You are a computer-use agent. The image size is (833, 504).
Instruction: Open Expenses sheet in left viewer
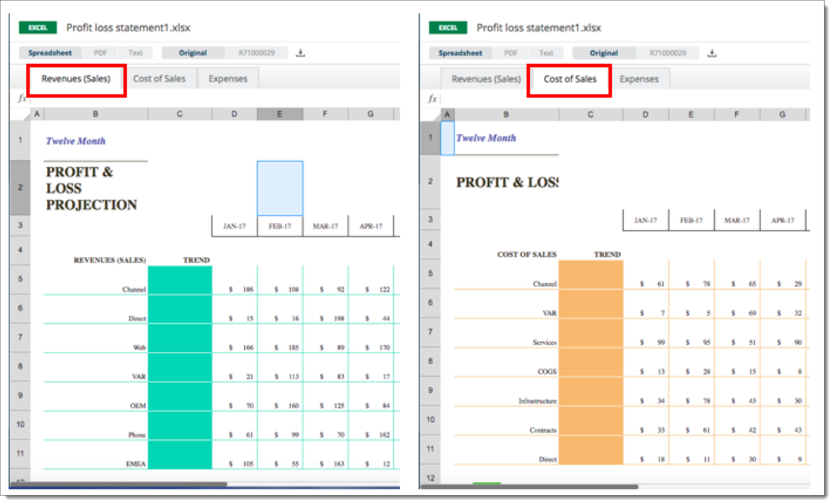[x=228, y=79]
